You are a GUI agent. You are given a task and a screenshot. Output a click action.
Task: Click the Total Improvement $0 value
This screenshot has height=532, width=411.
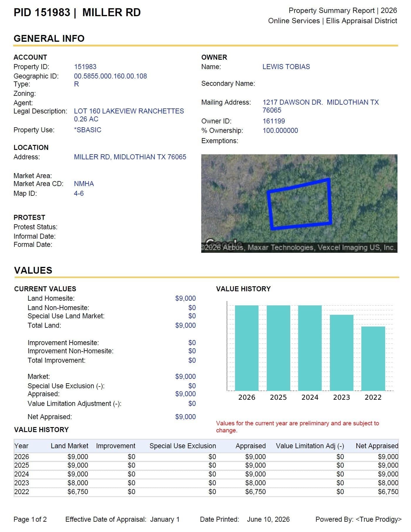[192, 360]
